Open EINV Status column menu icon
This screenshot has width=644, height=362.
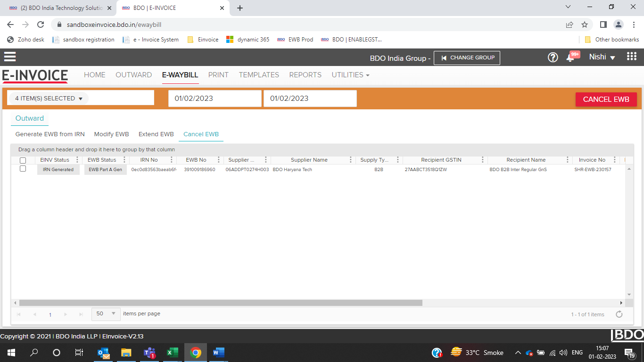click(x=77, y=160)
